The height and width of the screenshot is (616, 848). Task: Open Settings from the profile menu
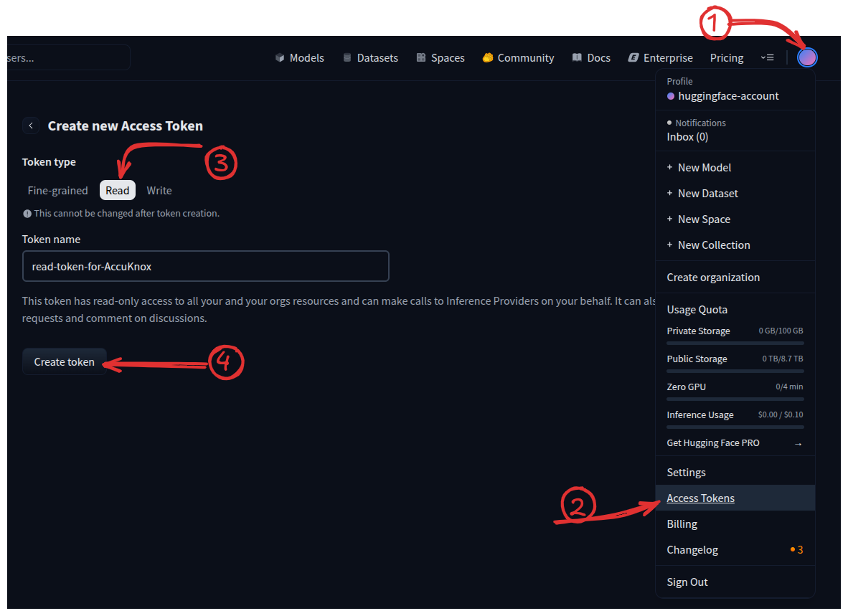click(735, 473)
